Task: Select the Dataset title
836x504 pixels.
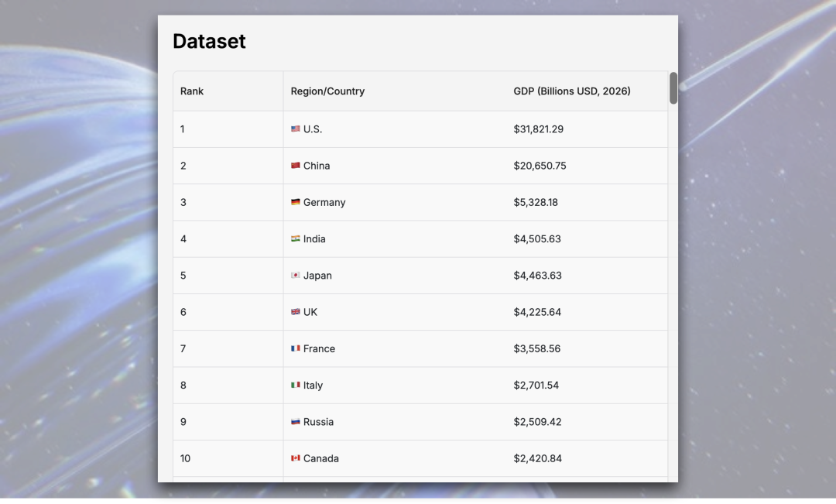Action: 209,41
